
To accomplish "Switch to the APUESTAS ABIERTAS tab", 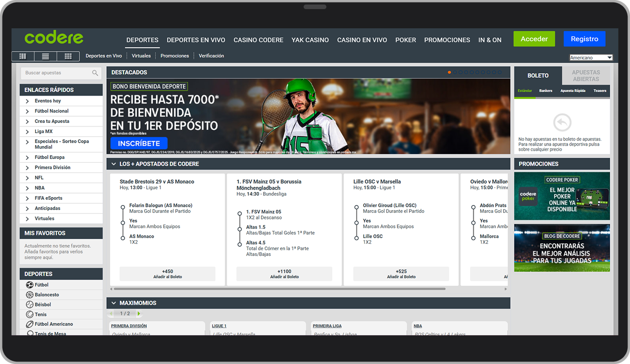I will [x=586, y=76].
